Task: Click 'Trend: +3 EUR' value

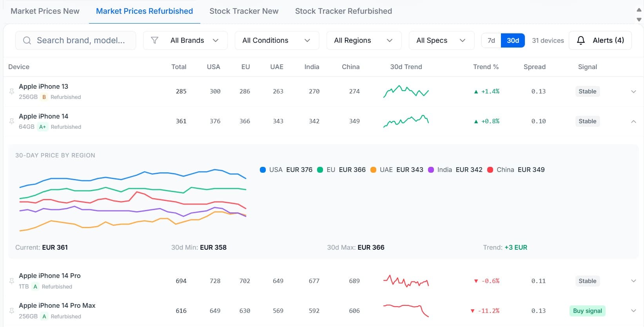Action: (505, 247)
